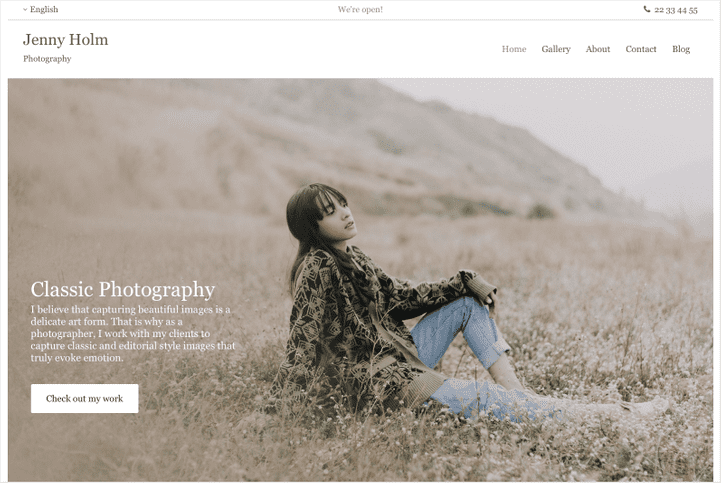
Task: Click the hero paragraph about capturing images
Action: click(133, 334)
